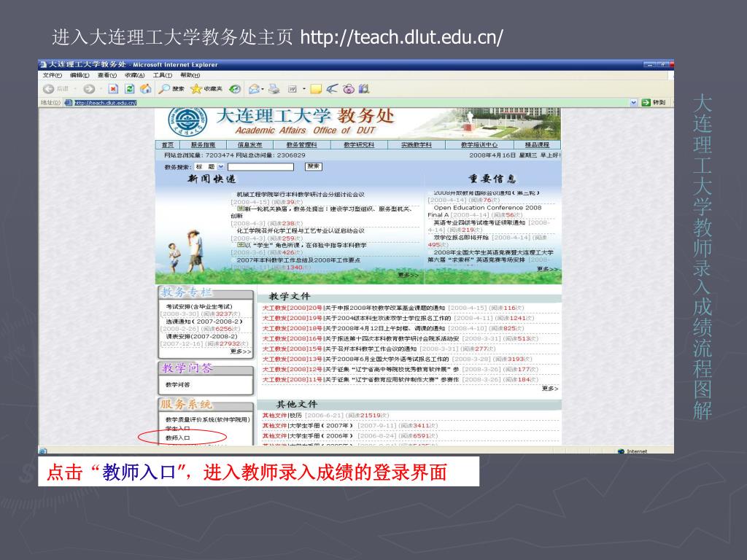Click the Print toolbar icon

click(x=274, y=89)
